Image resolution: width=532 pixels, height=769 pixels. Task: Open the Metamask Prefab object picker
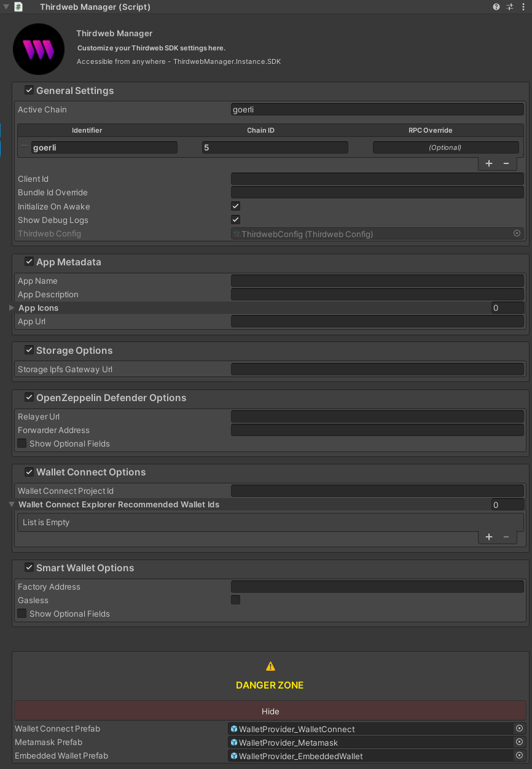tap(519, 742)
